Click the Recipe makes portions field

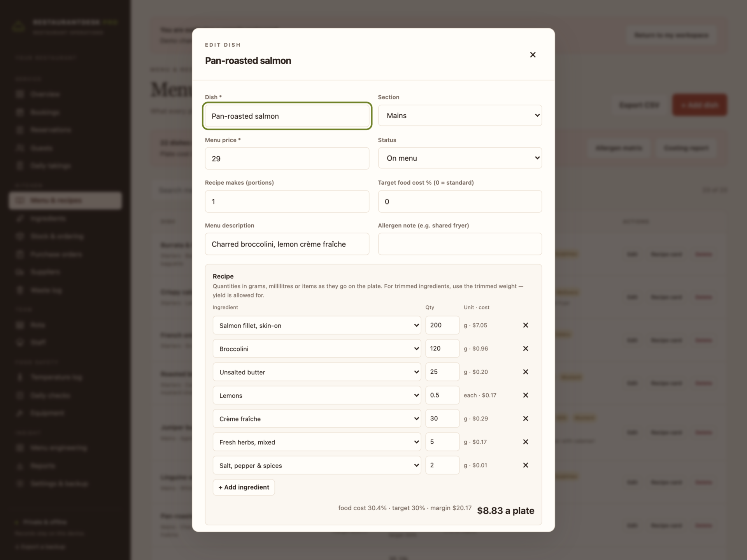click(287, 201)
